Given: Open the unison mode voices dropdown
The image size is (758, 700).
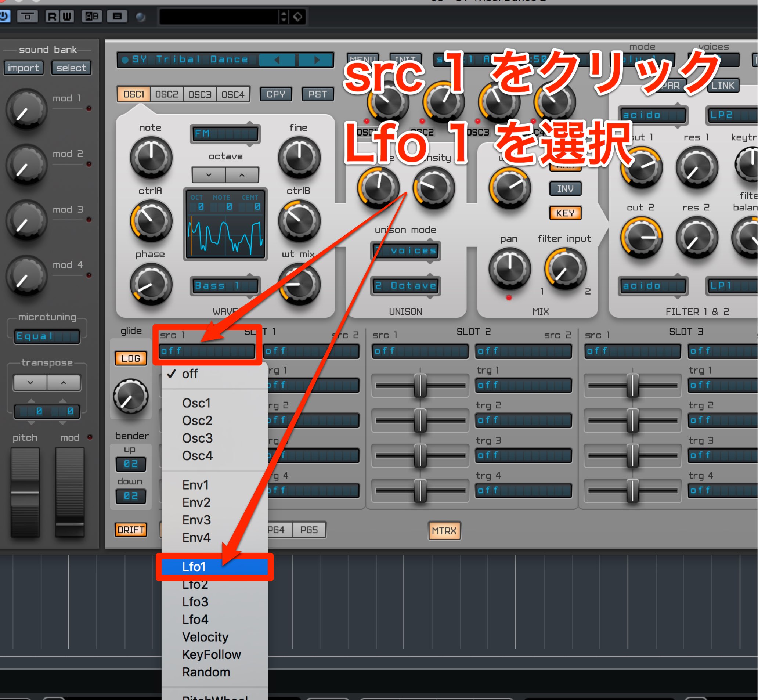Looking at the screenshot, I should tap(406, 250).
